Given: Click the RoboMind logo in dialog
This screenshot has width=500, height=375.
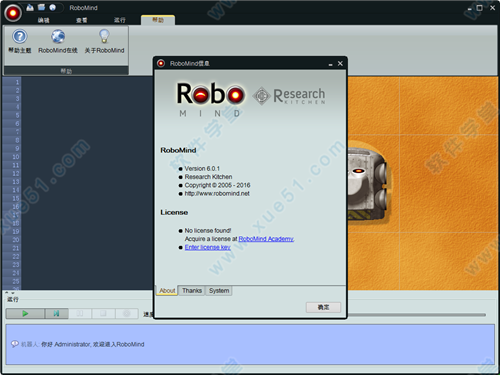Looking at the screenshot, I should coord(211,99).
